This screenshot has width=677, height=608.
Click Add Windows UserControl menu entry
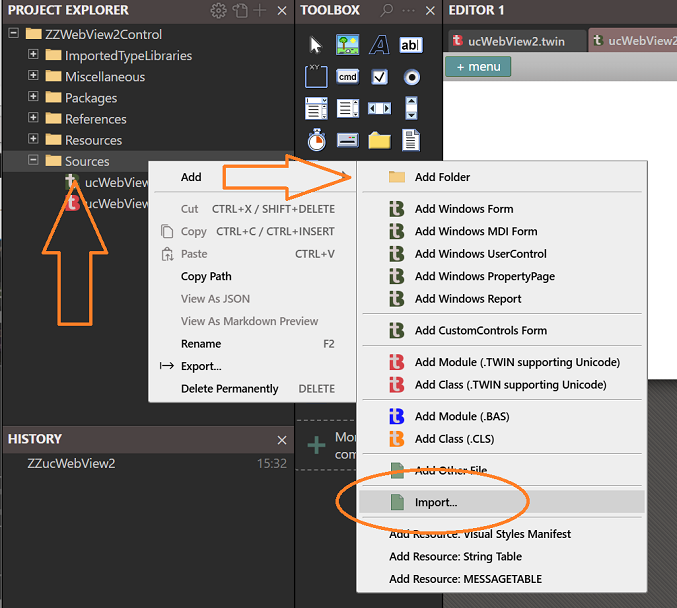(x=480, y=254)
